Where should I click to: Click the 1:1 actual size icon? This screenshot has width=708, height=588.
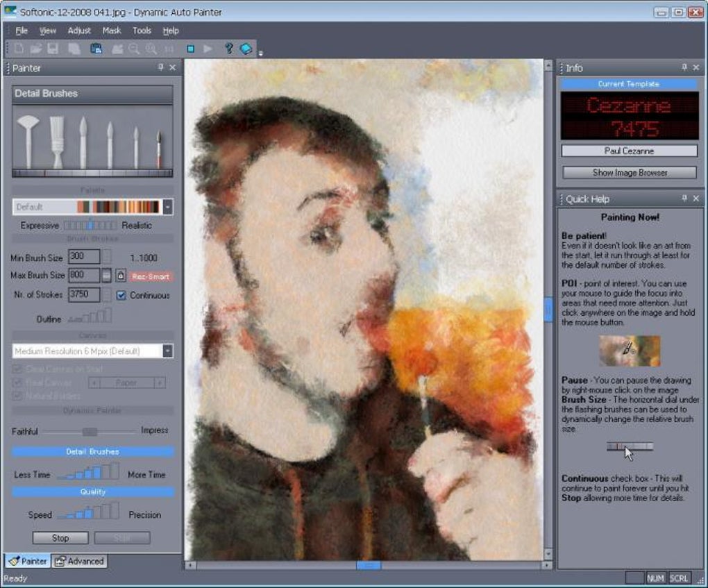169,49
